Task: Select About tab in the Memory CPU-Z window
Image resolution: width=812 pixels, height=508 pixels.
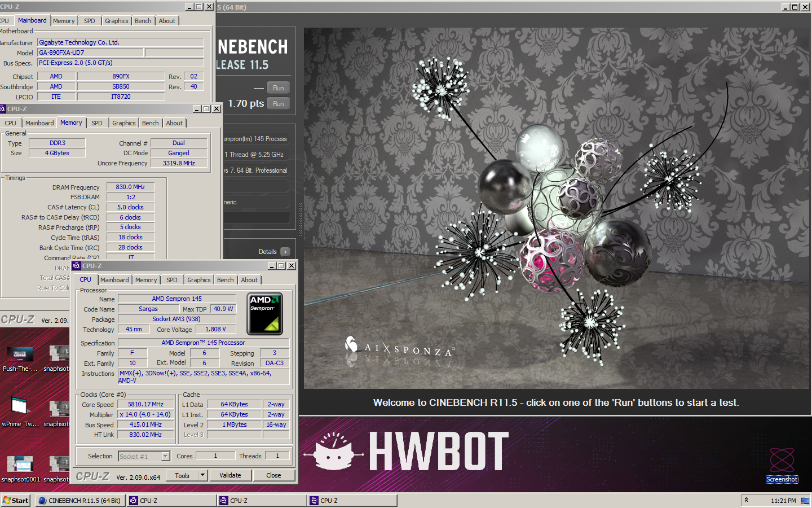Action: [174, 123]
